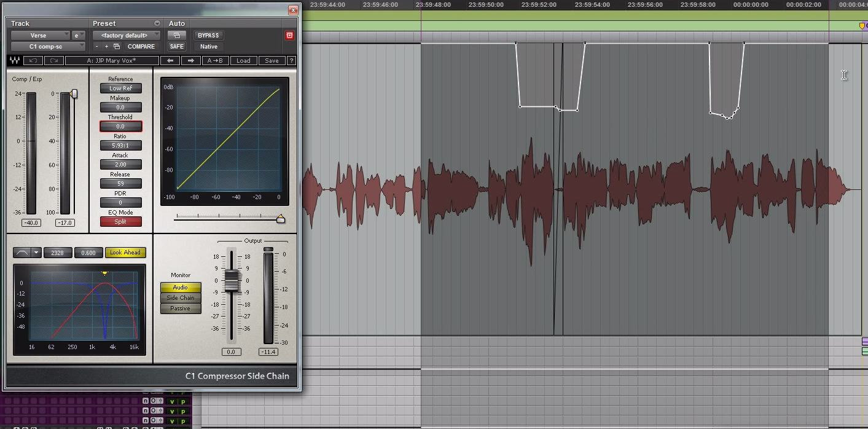Click timeline ruler at 00:00:00:00

coord(751,5)
